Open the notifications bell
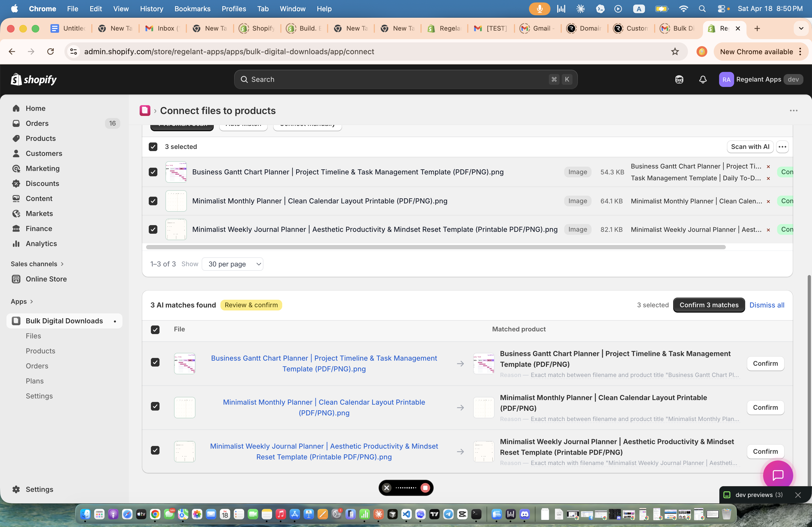 [702, 79]
